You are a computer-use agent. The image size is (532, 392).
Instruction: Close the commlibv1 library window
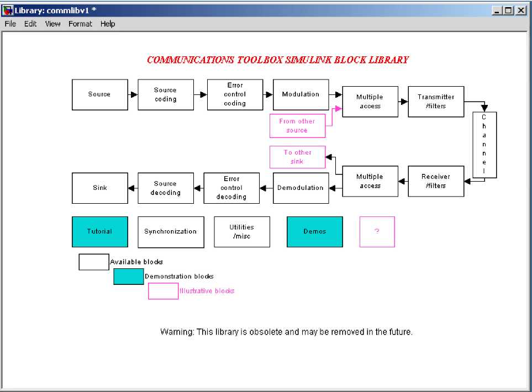click(x=521, y=10)
